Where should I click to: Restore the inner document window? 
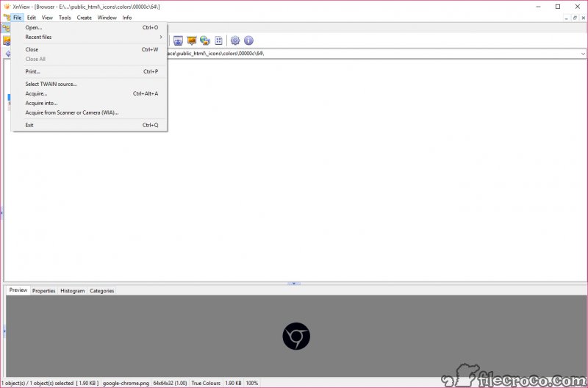tap(575, 18)
